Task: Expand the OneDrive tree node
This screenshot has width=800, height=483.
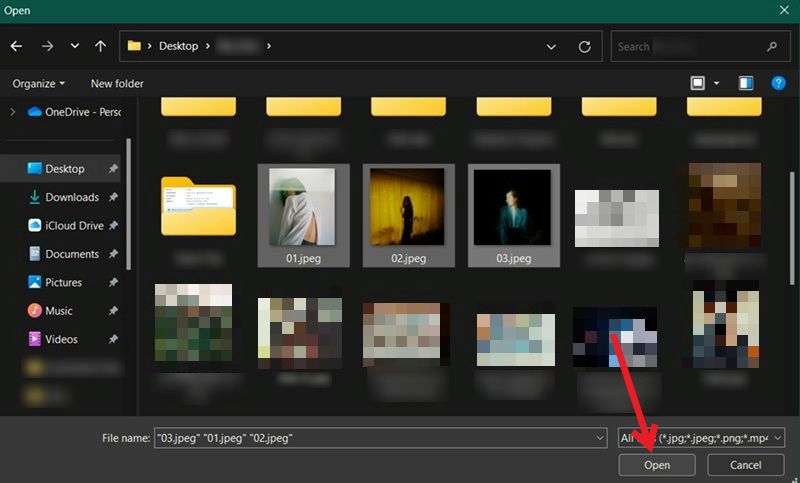Action: (13, 112)
